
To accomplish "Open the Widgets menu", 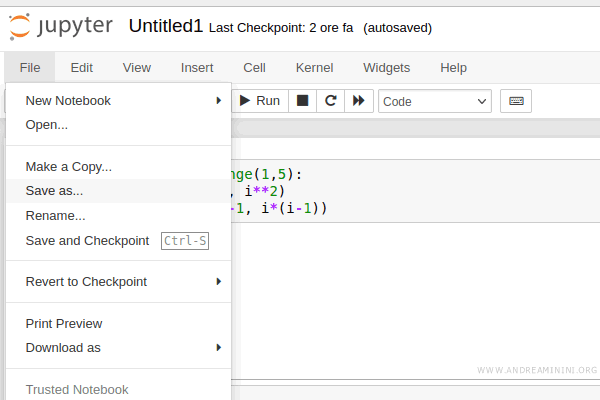I will click(386, 68).
